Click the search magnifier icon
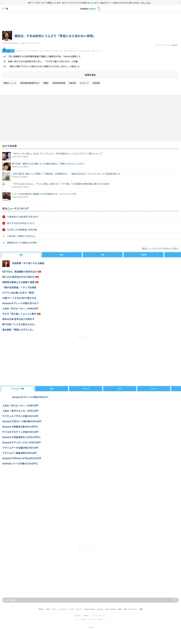Image resolution: width=181 pixels, height=644 pixels. [175, 600]
